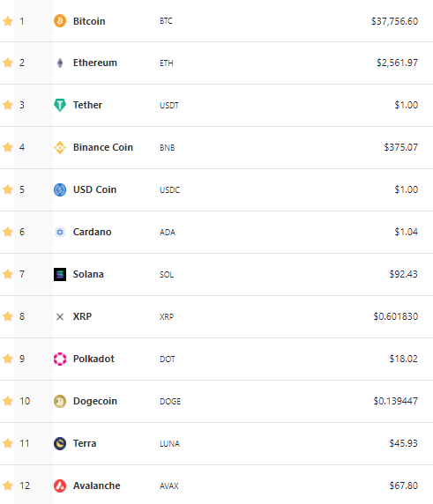Click the pink Polkadot logo
Viewport: 433px width, 504px height.
(x=60, y=359)
